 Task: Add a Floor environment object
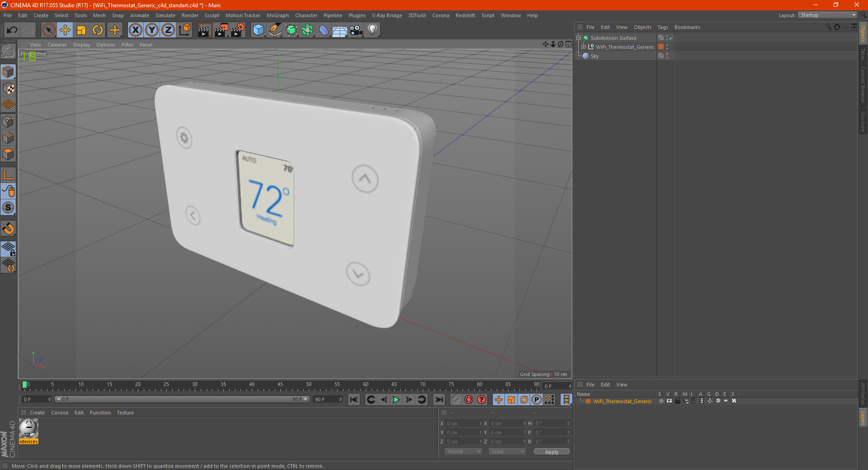pyautogui.click(x=340, y=30)
